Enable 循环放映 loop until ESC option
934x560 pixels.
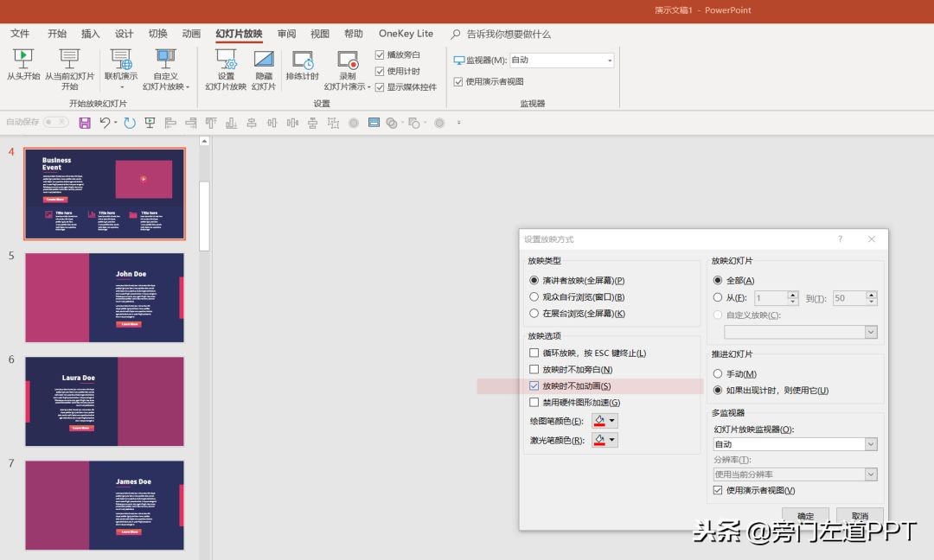534,352
